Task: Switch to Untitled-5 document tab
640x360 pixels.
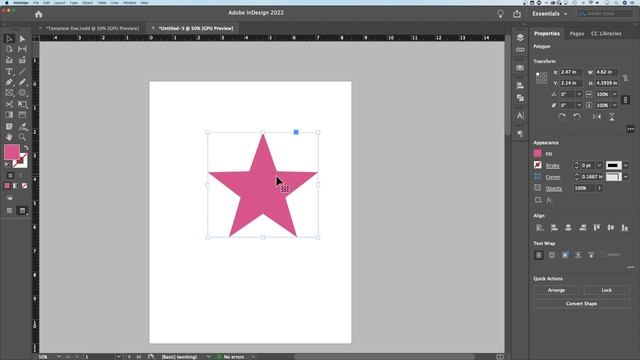Action: [x=196, y=28]
